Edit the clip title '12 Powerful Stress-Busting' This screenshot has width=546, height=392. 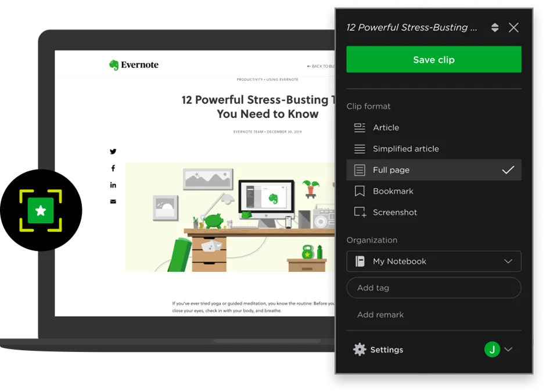(412, 27)
